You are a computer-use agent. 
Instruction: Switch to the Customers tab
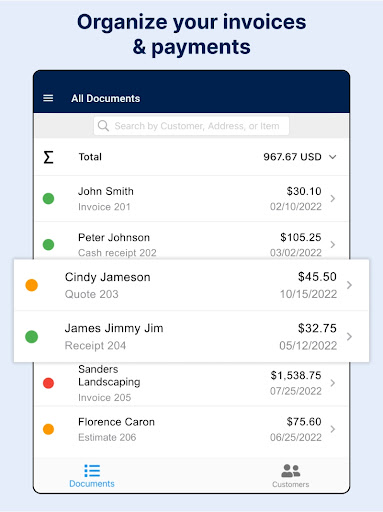(x=291, y=476)
